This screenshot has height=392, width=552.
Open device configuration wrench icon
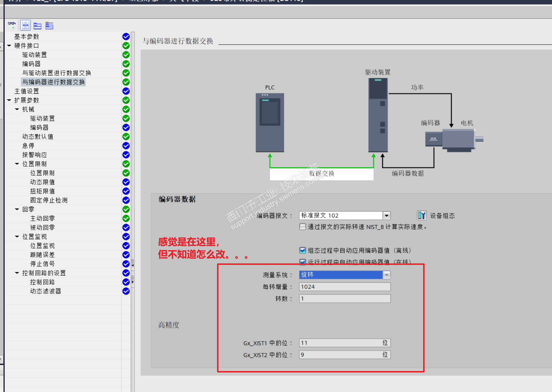(x=421, y=215)
